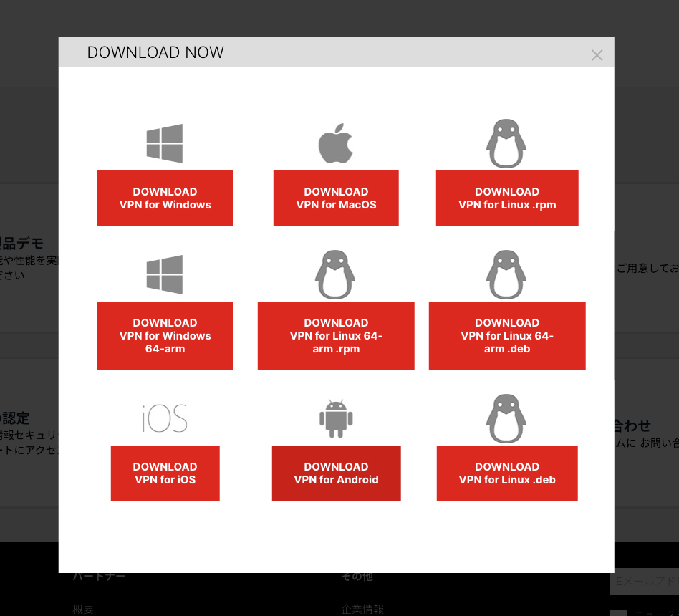Download VPN for MacOS
This screenshot has width=679, height=616.
coord(336,198)
